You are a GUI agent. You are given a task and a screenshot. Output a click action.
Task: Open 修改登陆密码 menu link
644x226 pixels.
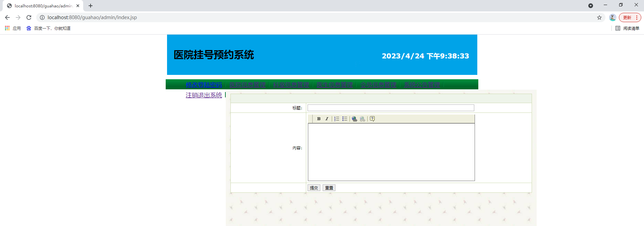(x=204, y=85)
